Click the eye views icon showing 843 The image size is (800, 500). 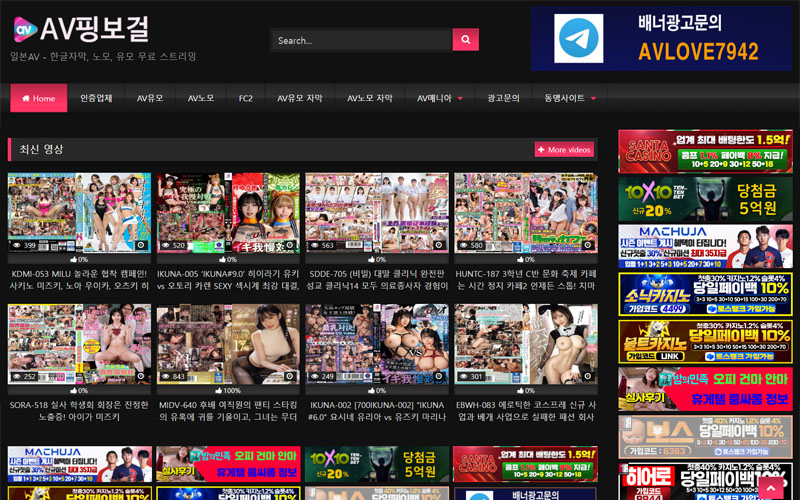[x=165, y=377]
